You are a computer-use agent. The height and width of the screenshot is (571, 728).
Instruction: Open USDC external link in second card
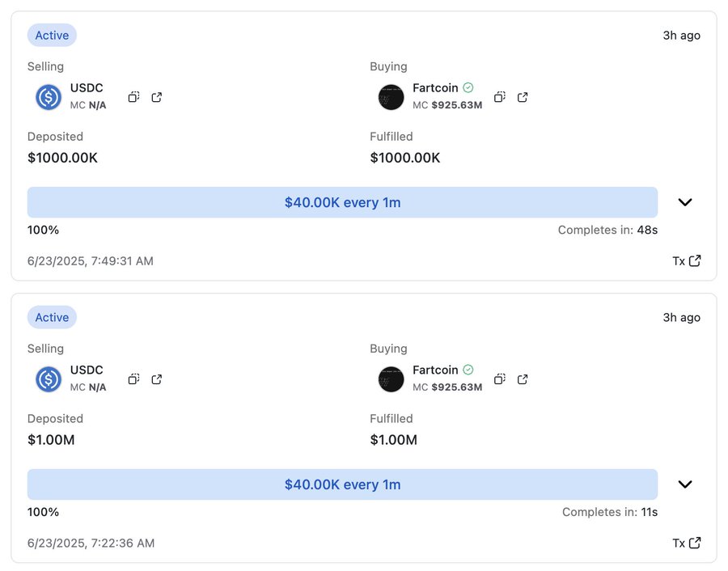(157, 379)
